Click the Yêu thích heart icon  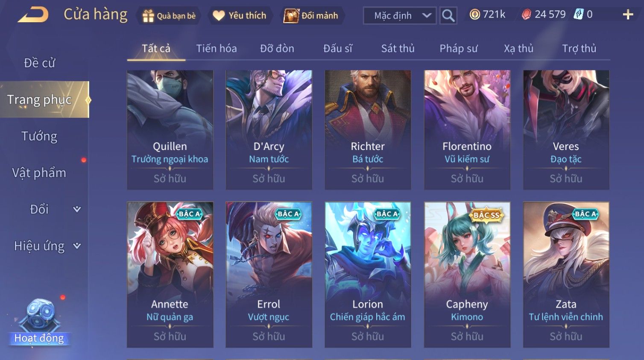(x=219, y=16)
